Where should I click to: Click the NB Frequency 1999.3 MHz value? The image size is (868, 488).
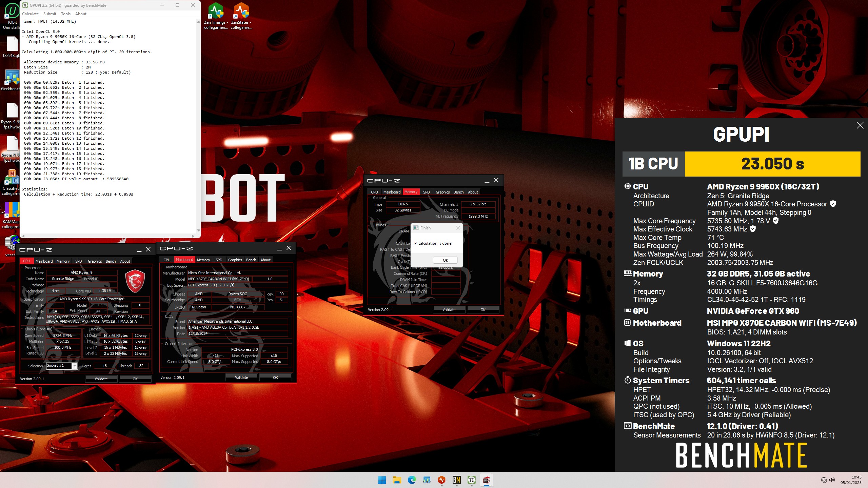coord(478,216)
